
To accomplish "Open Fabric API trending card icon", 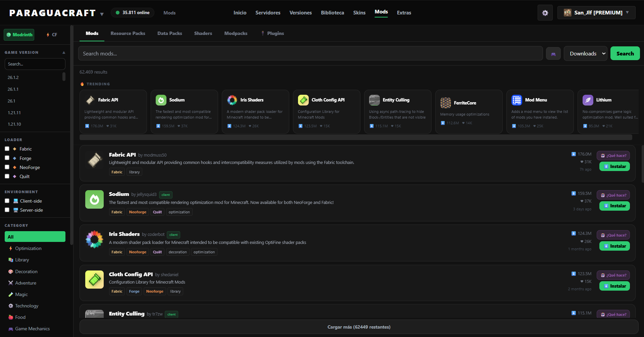I will 90,100.
